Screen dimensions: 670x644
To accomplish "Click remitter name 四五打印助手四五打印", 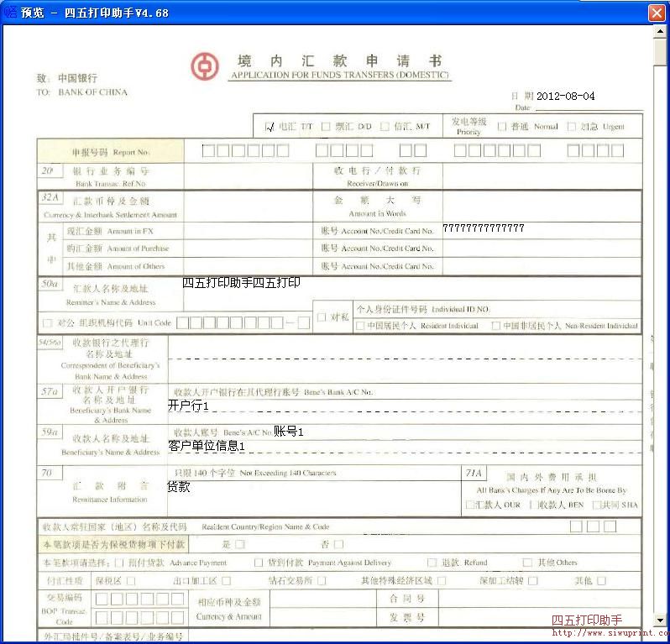I will (241, 282).
